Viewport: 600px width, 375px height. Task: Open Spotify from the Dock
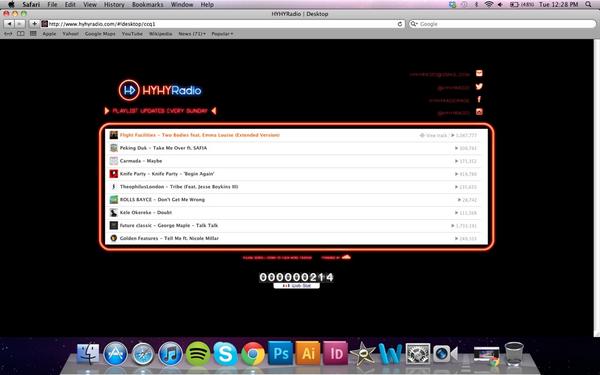click(198, 354)
